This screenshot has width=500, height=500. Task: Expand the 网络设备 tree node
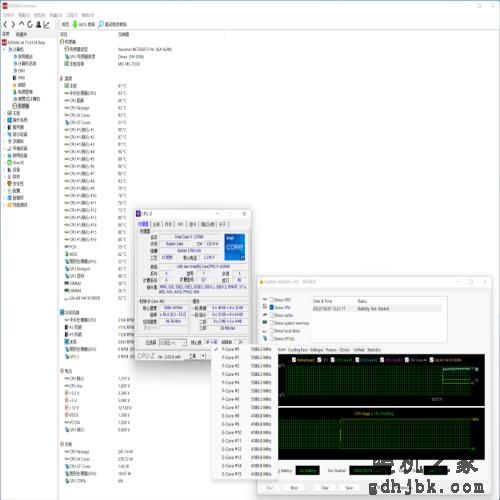pyautogui.click(x=4, y=155)
